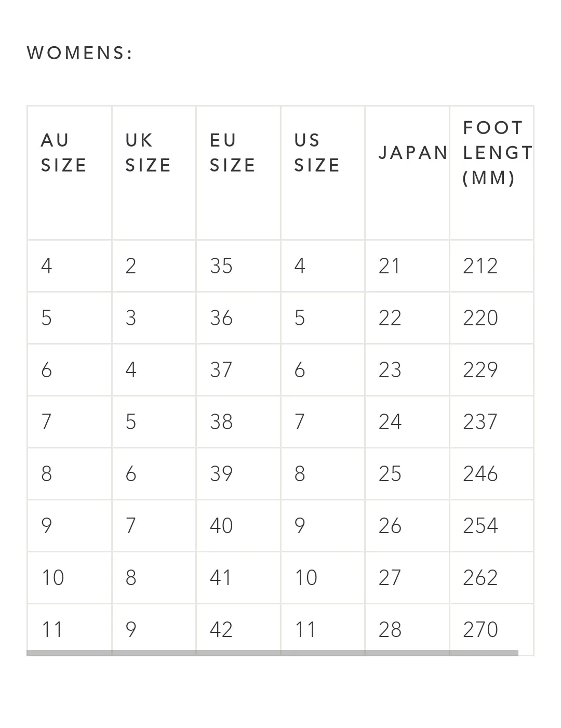Select Japan size 26 cell

coord(407,526)
